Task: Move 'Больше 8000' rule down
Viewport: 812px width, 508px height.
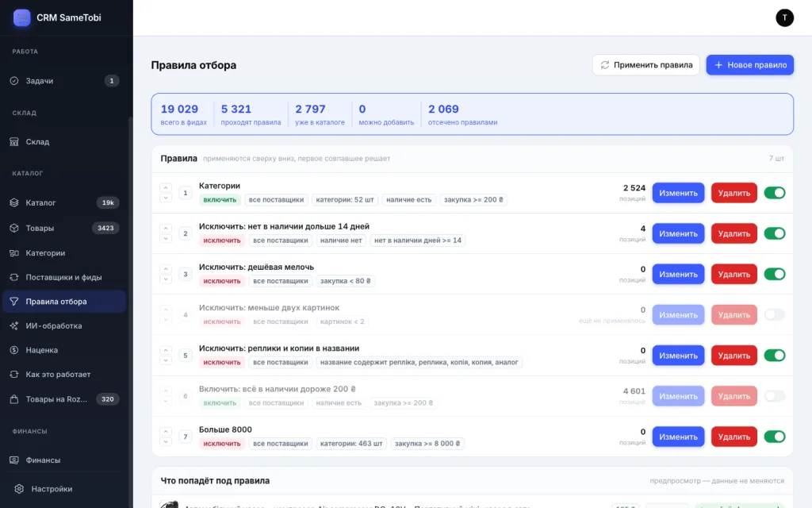Action: click(x=166, y=441)
